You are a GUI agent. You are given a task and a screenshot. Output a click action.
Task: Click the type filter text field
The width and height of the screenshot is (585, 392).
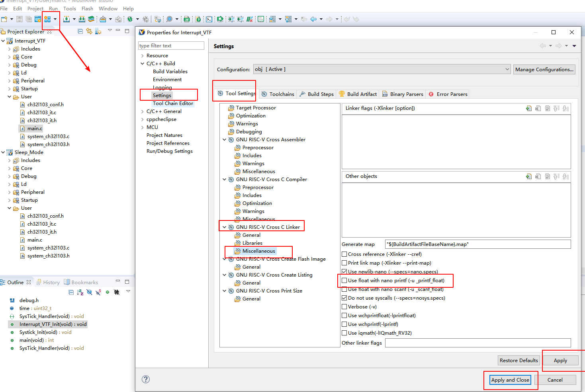pos(171,46)
